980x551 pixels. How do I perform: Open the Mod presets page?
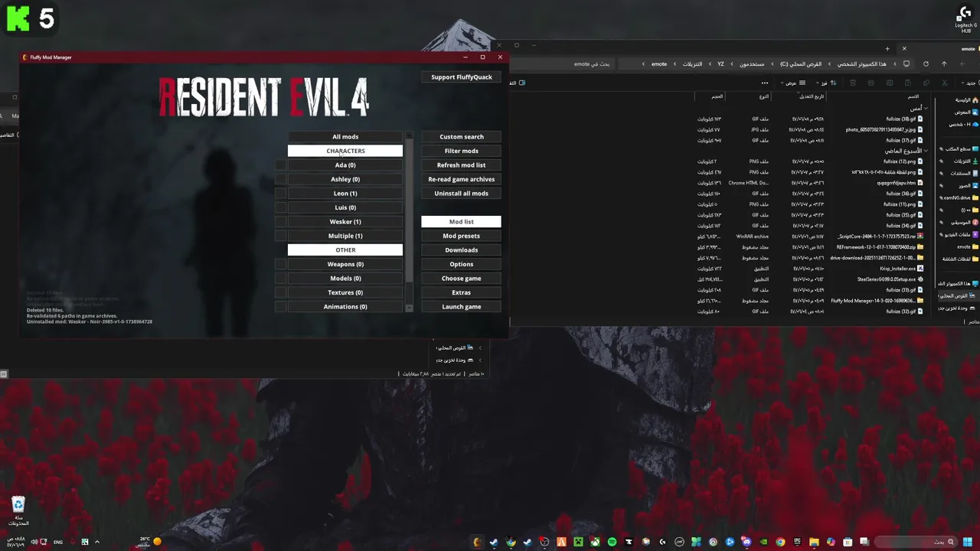tap(461, 236)
